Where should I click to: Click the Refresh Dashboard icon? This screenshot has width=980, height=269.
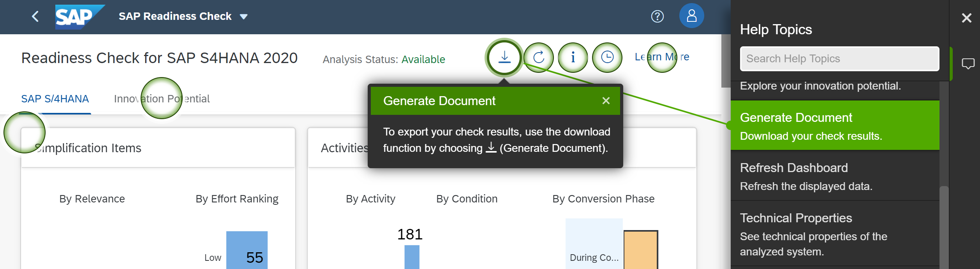[x=539, y=57]
